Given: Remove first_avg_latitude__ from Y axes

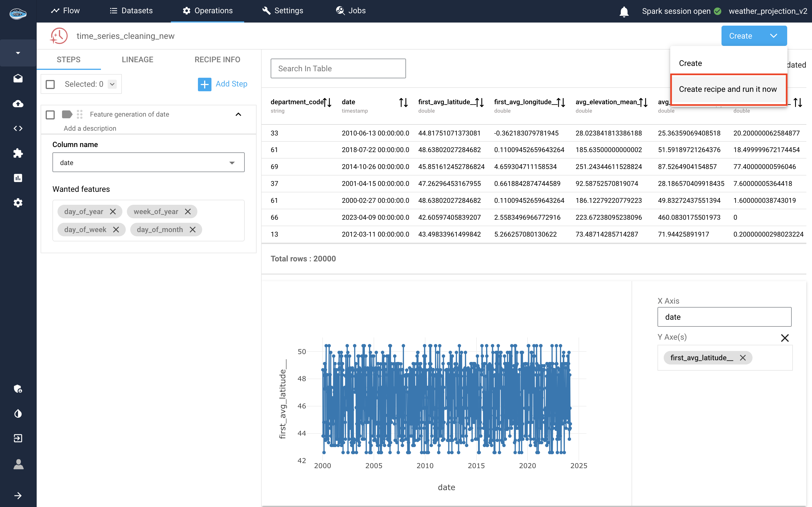Looking at the screenshot, I should pos(743,358).
